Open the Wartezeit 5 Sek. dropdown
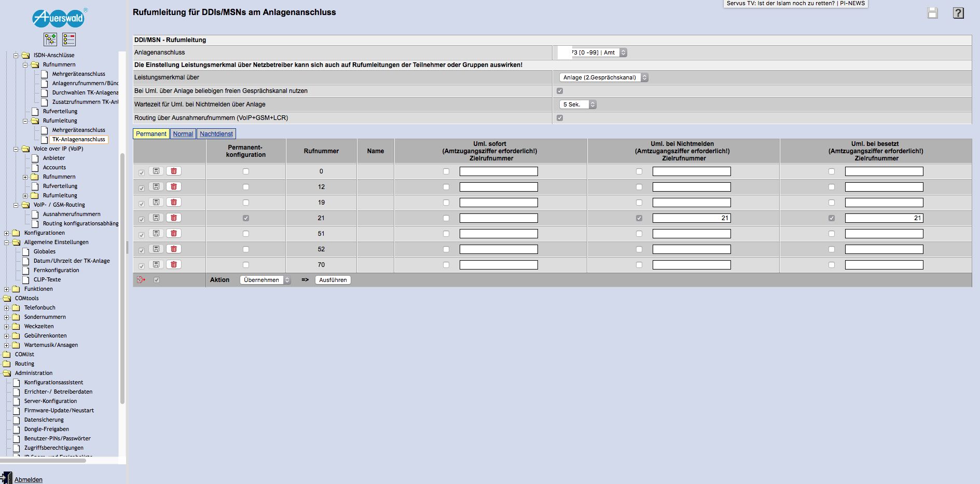The image size is (980, 484). (578, 104)
